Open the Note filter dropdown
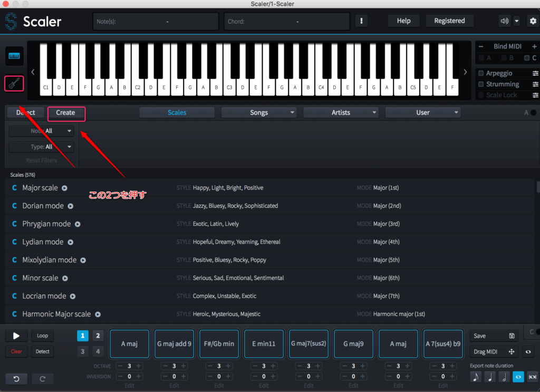The image size is (540, 392). pyautogui.click(x=42, y=131)
